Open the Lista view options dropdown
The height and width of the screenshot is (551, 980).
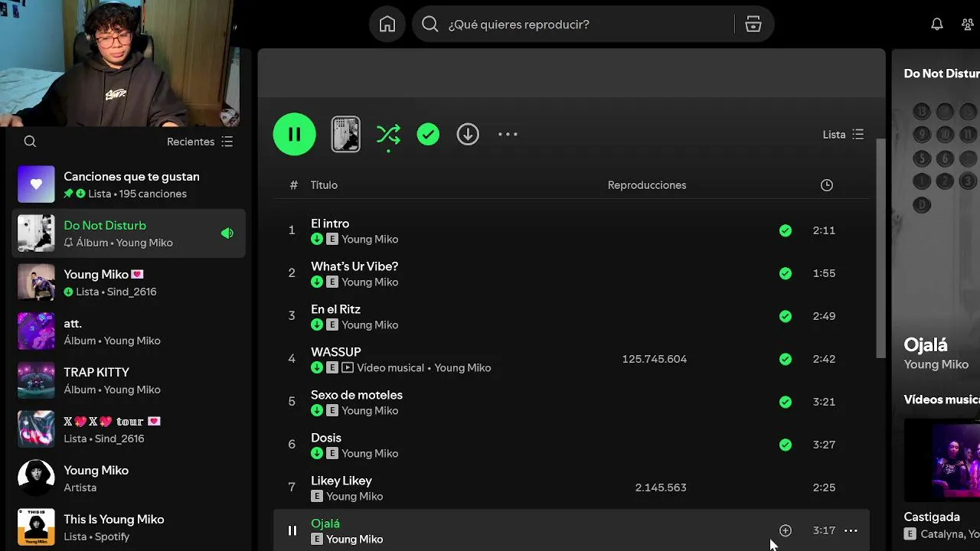coord(843,134)
